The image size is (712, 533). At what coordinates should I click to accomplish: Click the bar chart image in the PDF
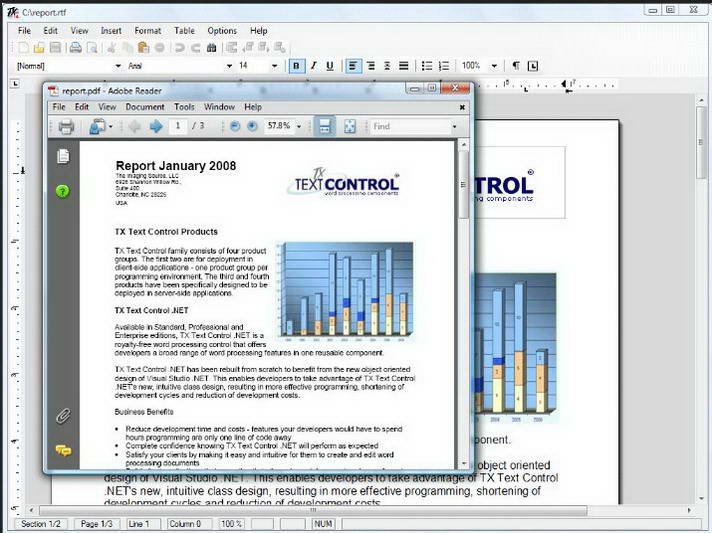click(x=346, y=291)
